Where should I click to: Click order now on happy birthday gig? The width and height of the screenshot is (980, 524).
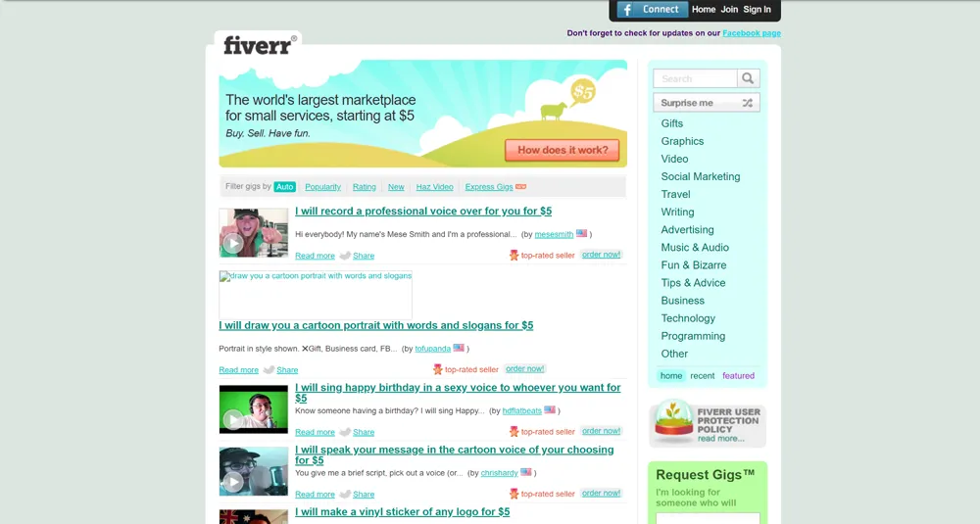[x=602, y=431]
